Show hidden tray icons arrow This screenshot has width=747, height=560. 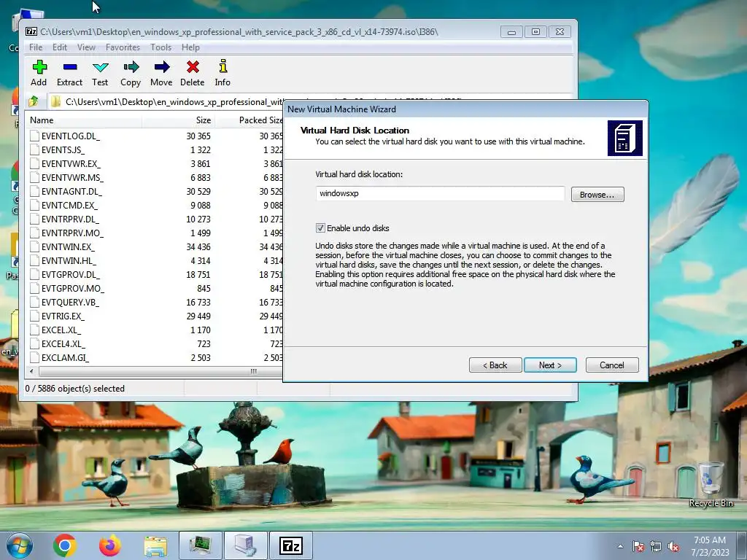point(620,546)
